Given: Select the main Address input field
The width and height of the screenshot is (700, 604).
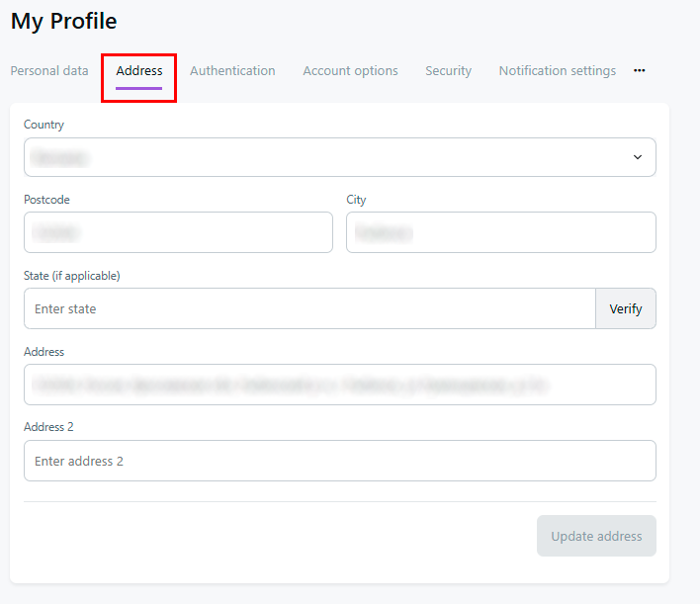Looking at the screenshot, I should pyautogui.click(x=339, y=385).
